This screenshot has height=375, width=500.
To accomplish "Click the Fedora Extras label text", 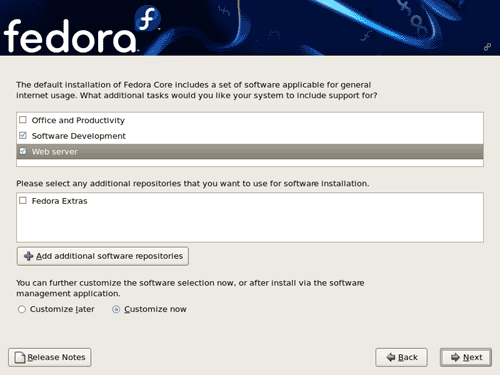I will click(59, 201).
